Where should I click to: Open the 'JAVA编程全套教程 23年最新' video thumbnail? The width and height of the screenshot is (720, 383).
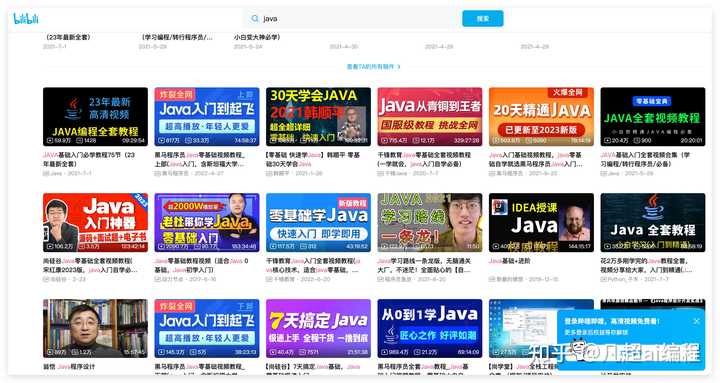pos(96,117)
